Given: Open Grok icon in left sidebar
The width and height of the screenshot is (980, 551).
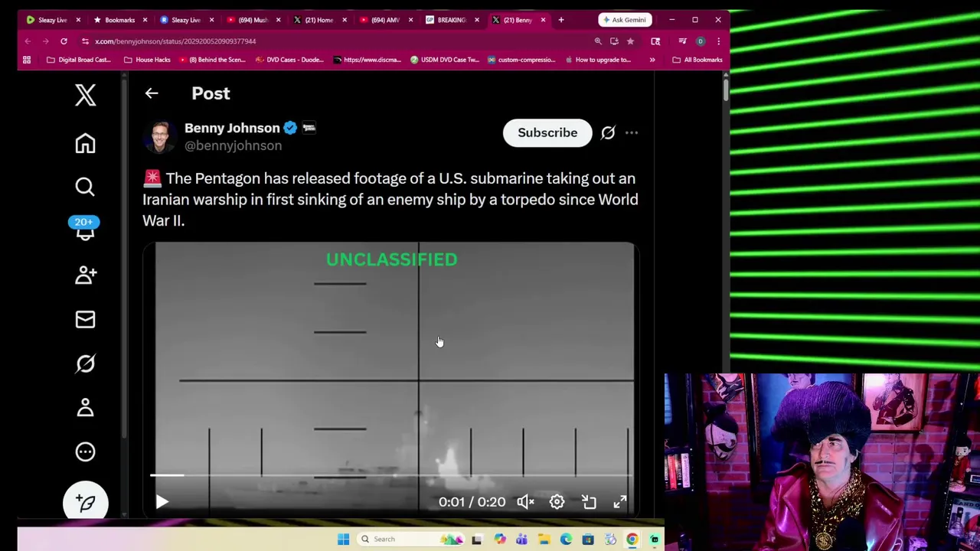Looking at the screenshot, I should click(85, 364).
